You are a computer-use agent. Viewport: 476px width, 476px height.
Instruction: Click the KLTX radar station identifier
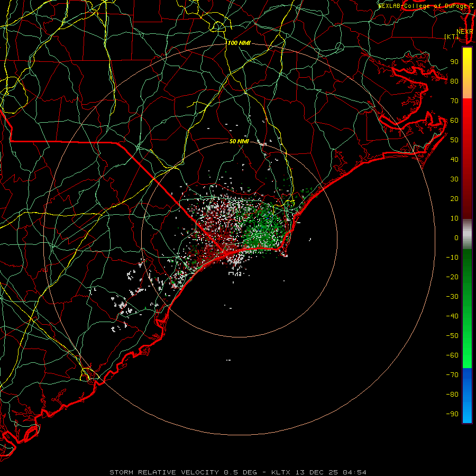pos(281,472)
